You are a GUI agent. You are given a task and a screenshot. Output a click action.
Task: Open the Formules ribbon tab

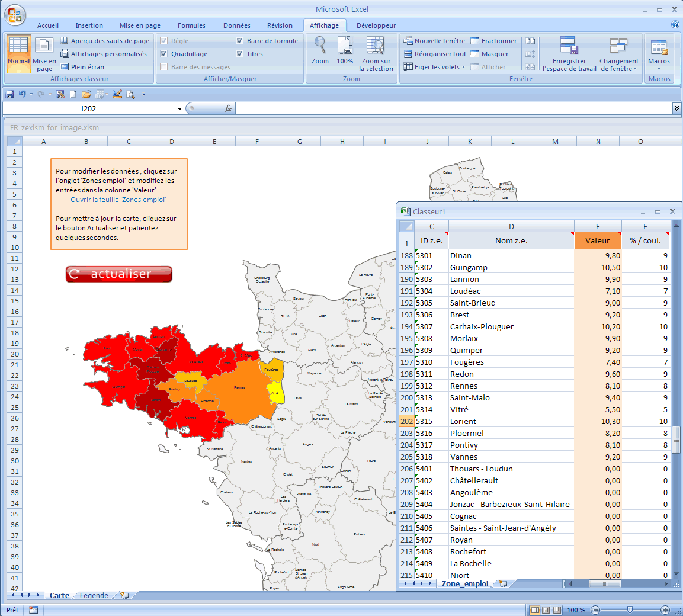pos(192,25)
